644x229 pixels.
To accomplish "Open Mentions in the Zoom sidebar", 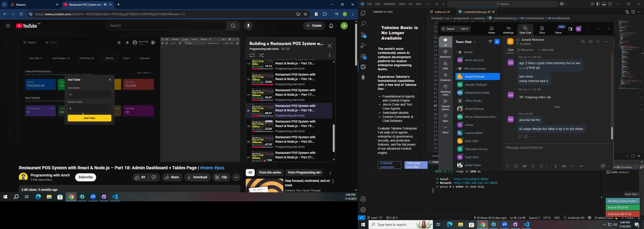I will (445, 54).
